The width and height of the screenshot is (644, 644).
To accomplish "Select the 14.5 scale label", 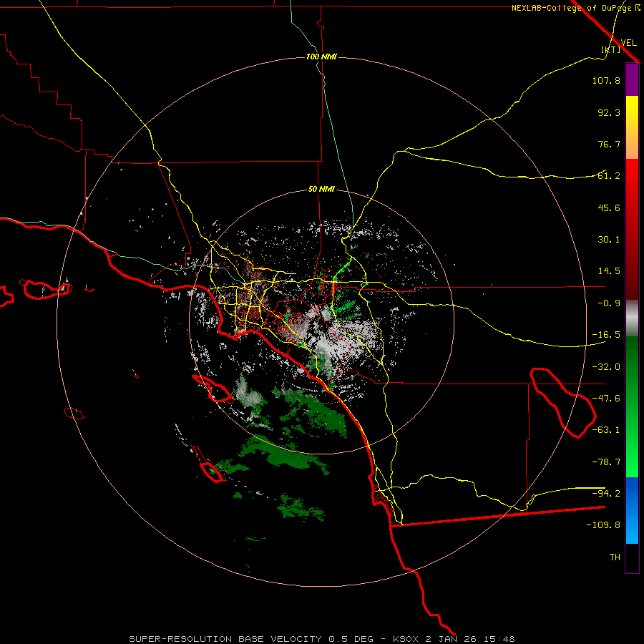I will click(x=609, y=271).
